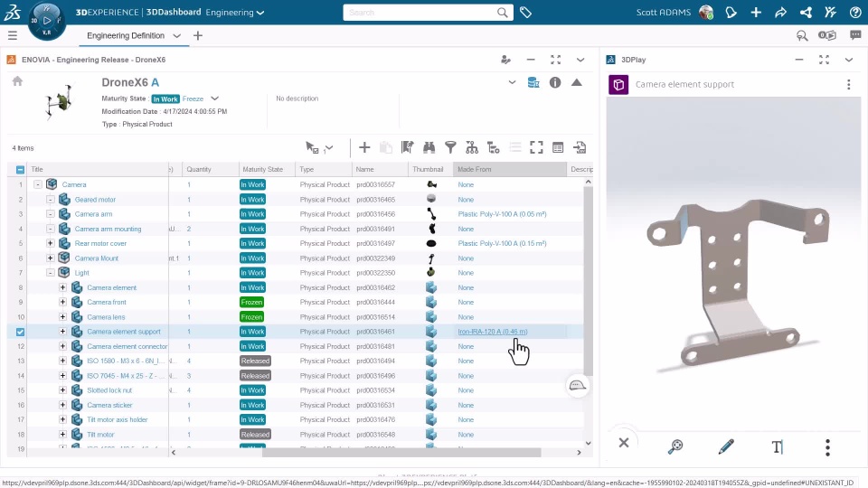Image resolution: width=868 pixels, height=488 pixels.
Task: Click the table view icon in toolbar
Action: [x=558, y=147]
